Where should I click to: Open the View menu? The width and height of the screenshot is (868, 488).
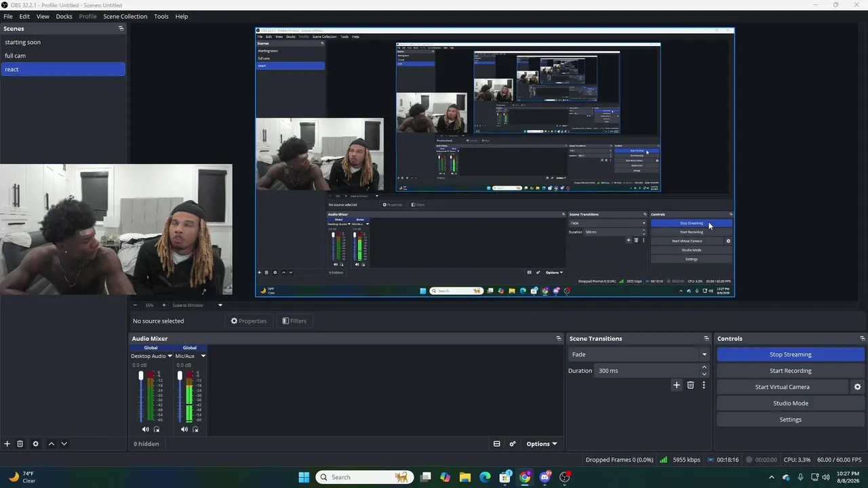coord(43,16)
